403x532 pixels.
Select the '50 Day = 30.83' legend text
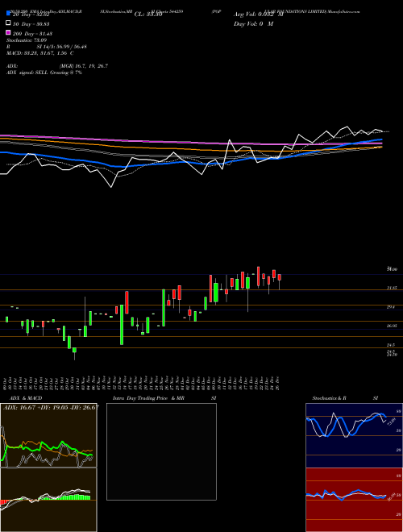[x=31, y=24]
